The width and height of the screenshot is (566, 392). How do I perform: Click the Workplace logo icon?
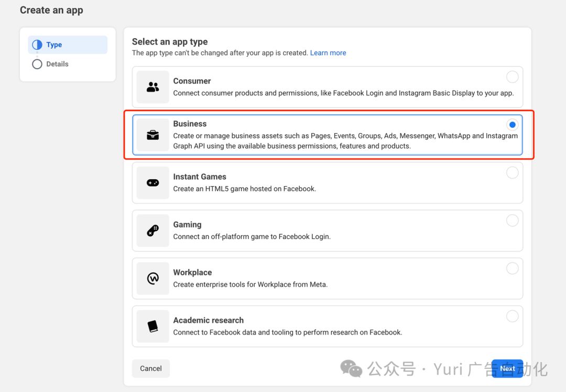(153, 278)
